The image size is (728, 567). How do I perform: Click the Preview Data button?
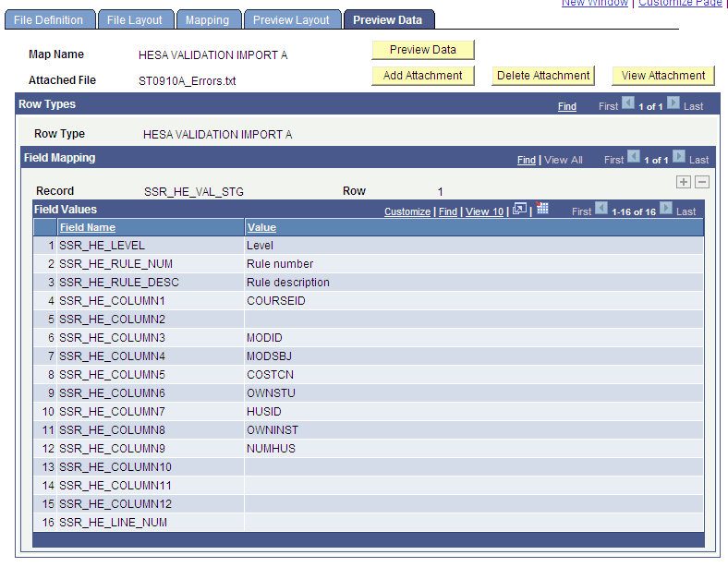coord(423,50)
